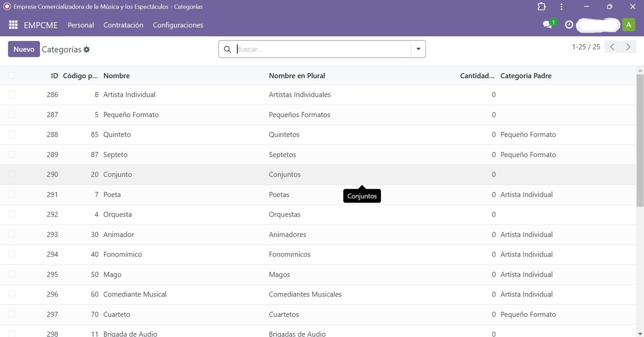Sort by the Nombre column header
644x337 pixels.
[x=116, y=76]
